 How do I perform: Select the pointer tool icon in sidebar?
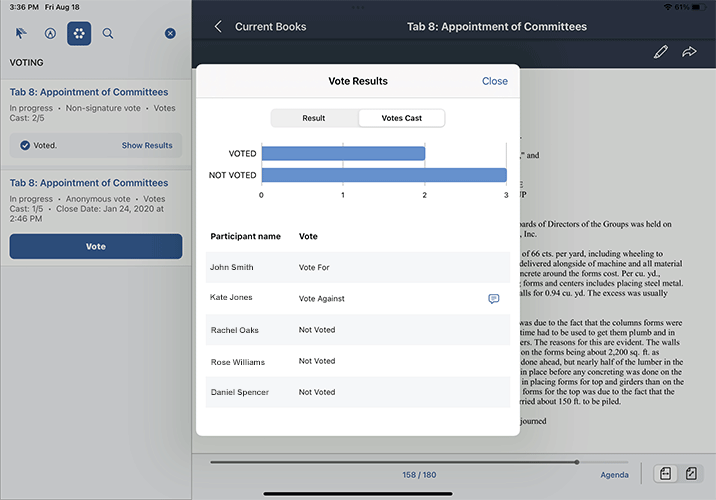(21, 33)
